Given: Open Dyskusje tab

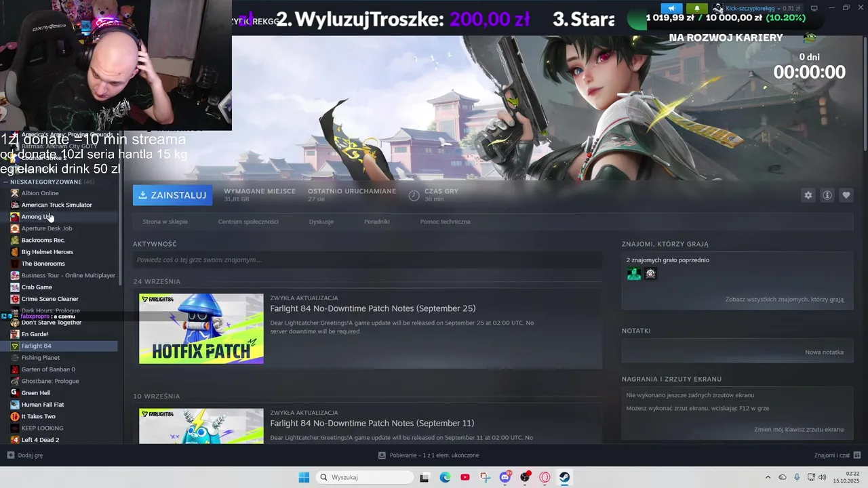Looking at the screenshot, I should tap(321, 222).
